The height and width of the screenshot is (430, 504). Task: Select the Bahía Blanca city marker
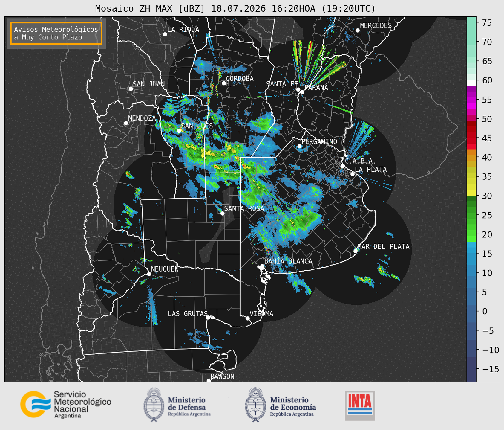coord(262,266)
